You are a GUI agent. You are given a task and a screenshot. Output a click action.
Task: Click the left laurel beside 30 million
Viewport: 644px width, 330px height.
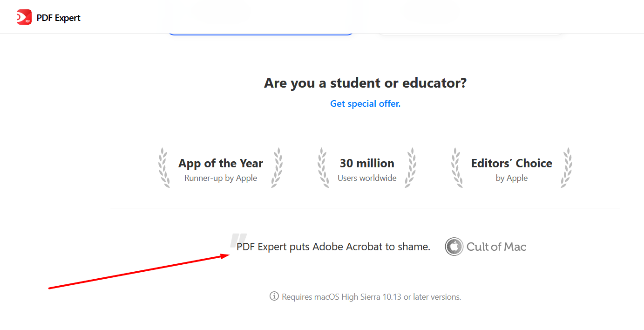[x=323, y=168]
